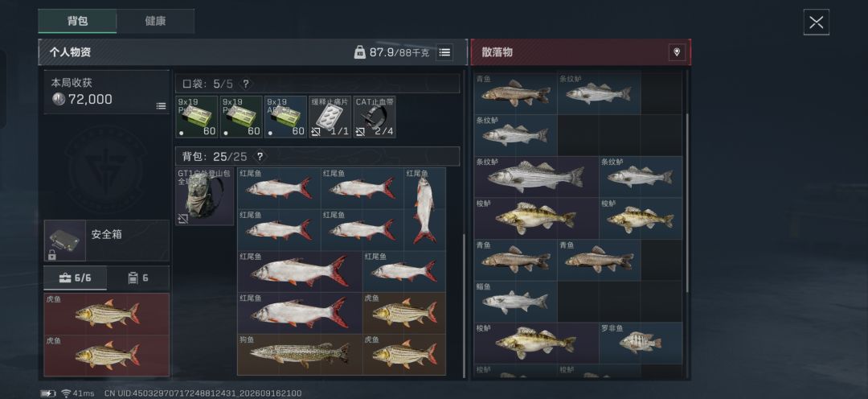Click the Wi-Fi signal icon

pos(66,393)
